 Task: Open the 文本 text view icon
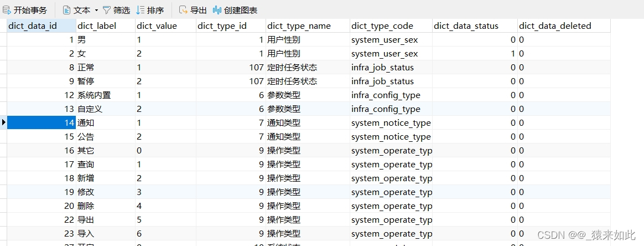67,10
